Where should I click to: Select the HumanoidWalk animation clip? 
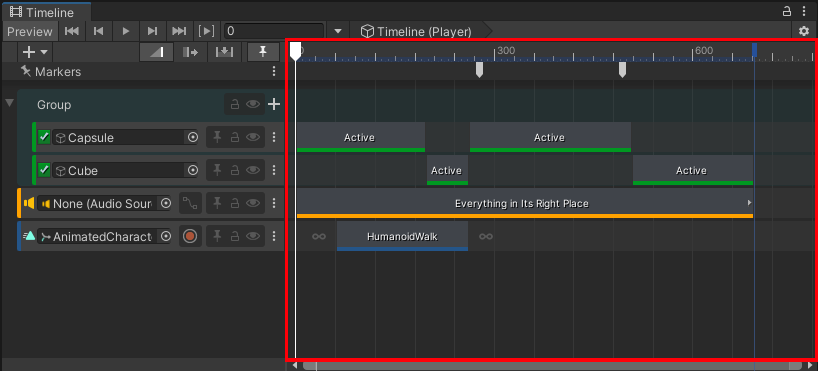pos(402,236)
